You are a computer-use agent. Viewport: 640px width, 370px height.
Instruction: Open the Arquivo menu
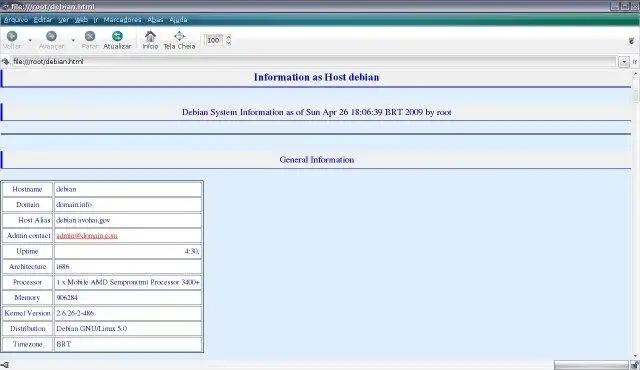(x=16, y=20)
